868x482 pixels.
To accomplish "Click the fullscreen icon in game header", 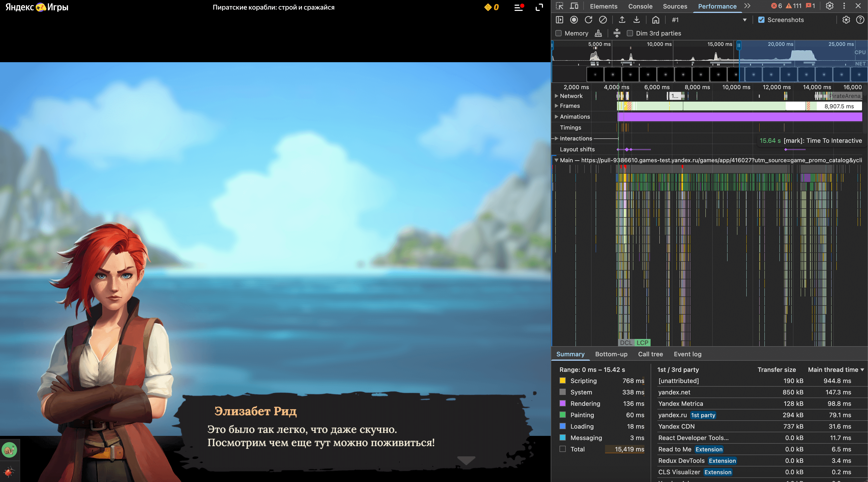I will pyautogui.click(x=539, y=8).
